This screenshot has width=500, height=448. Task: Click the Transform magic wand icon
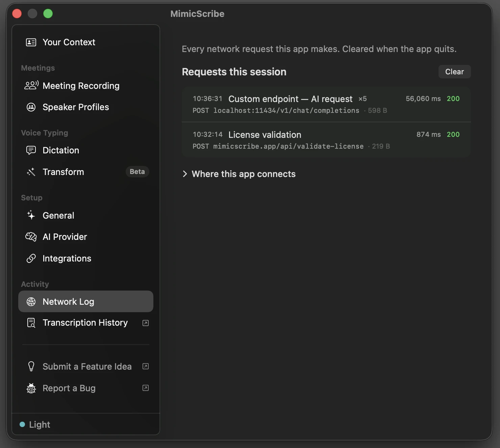[31, 172]
